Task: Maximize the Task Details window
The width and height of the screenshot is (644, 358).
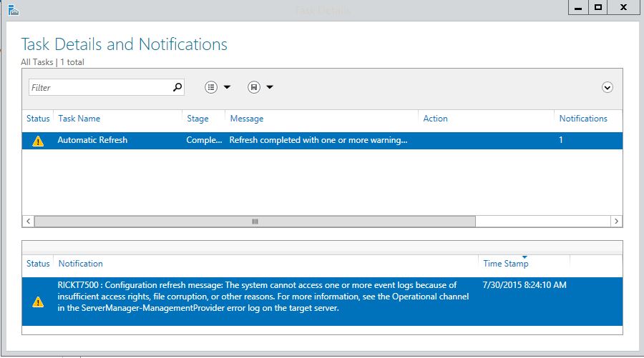Action: pyautogui.click(x=598, y=7)
